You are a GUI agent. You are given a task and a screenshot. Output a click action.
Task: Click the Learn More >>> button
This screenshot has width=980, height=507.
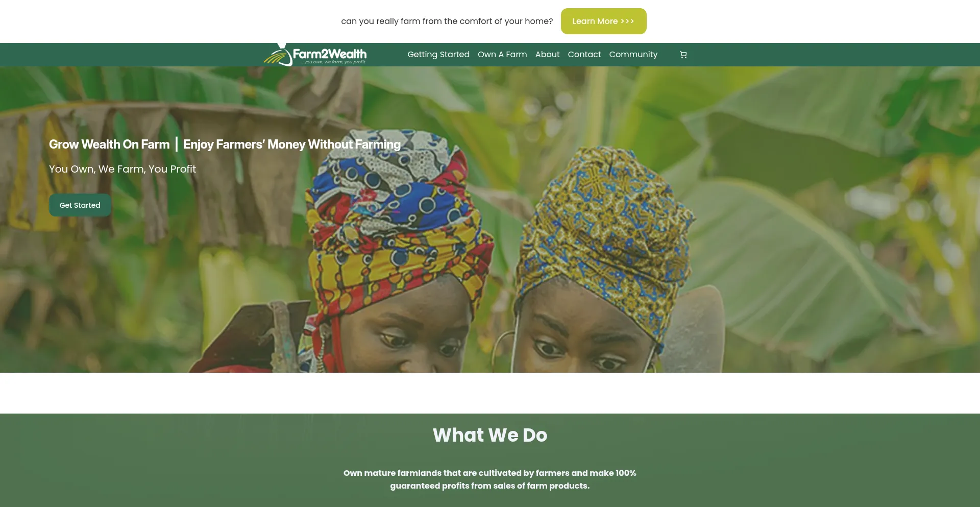point(603,21)
